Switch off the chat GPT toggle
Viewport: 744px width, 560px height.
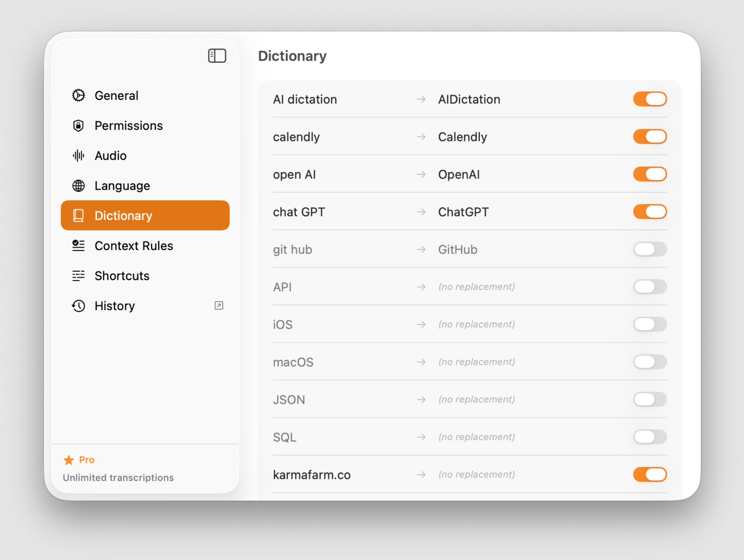coord(649,212)
